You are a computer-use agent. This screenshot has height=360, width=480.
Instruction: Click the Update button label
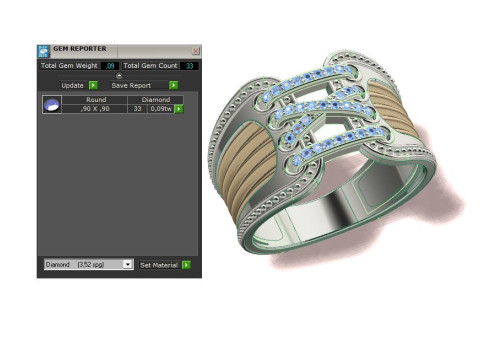72,85
